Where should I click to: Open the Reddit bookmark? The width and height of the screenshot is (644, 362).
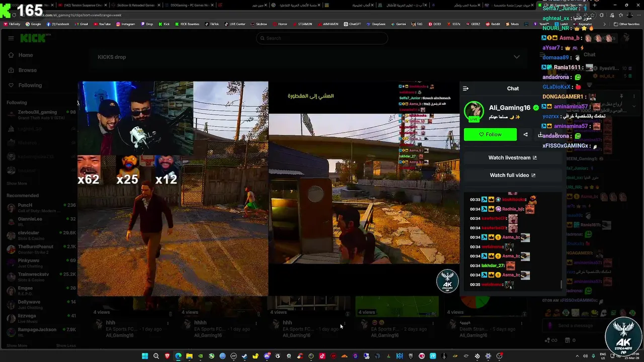coord(493,24)
